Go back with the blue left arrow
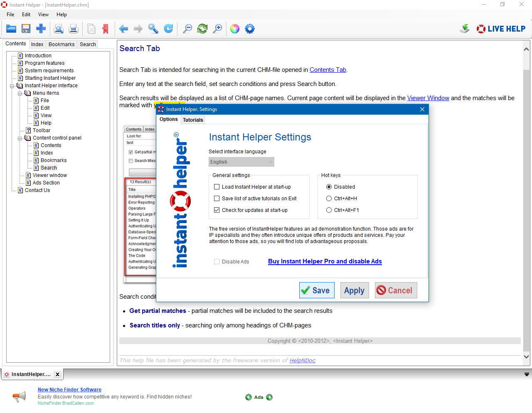532x413 pixels. pyautogui.click(x=123, y=29)
